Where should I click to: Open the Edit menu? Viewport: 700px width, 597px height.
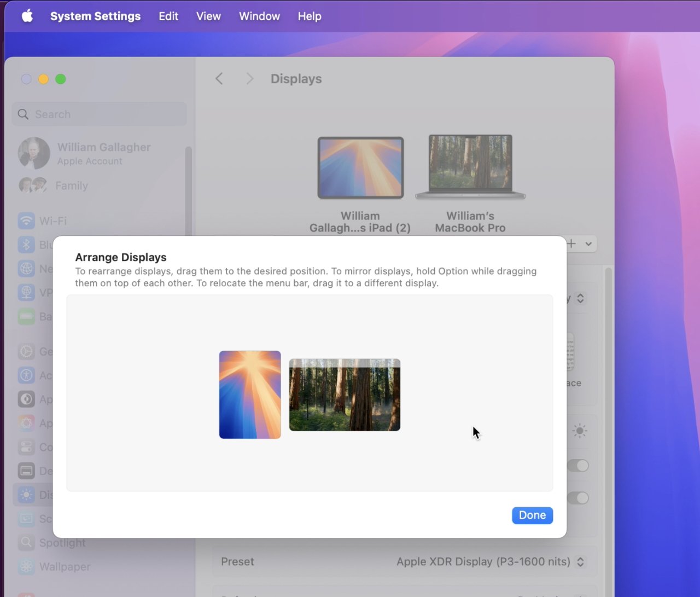[x=168, y=16]
